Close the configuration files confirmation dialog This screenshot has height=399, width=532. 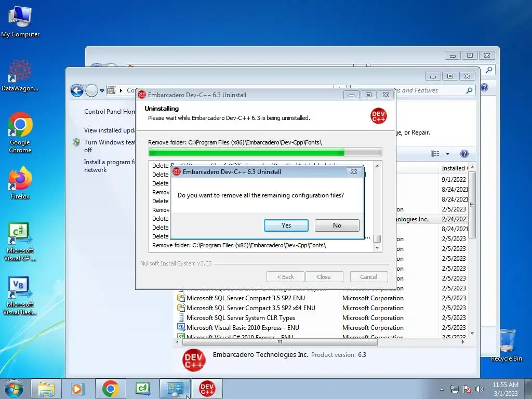pyautogui.click(x=353, y=171)
